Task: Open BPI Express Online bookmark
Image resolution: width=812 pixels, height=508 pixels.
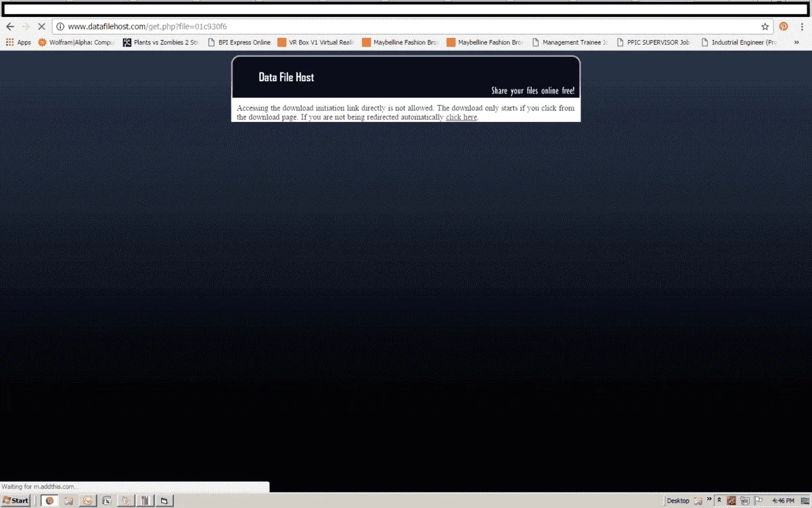Action: click(x=240, y=42)
